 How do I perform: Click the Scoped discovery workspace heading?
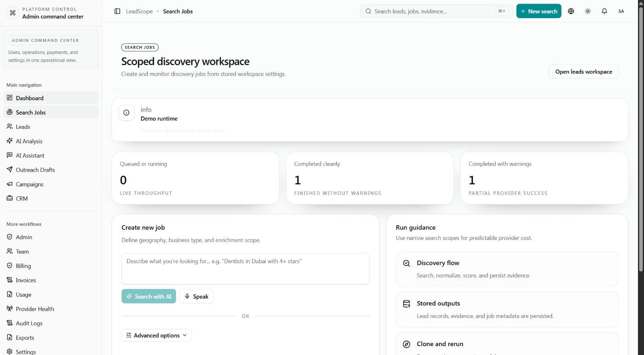tap(185, 62)
